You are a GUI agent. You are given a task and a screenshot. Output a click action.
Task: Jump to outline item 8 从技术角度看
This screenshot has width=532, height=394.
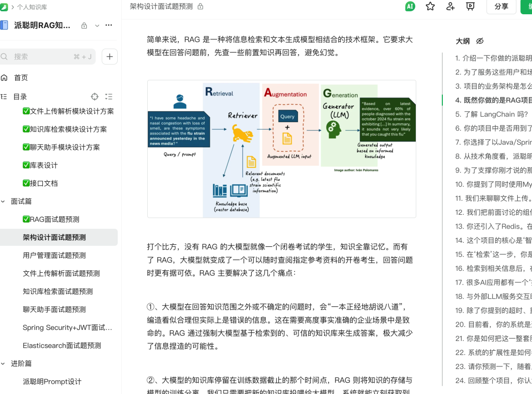493,156
